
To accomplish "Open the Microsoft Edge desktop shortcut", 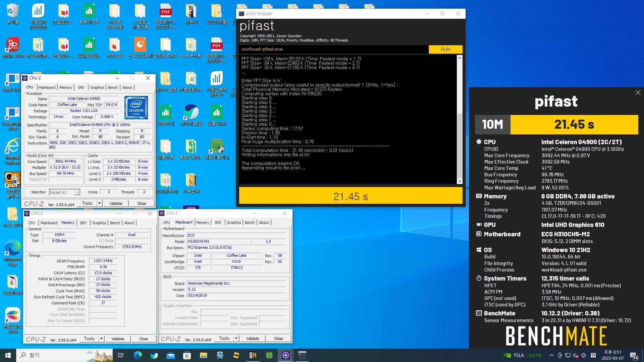I will pos(12,253).
